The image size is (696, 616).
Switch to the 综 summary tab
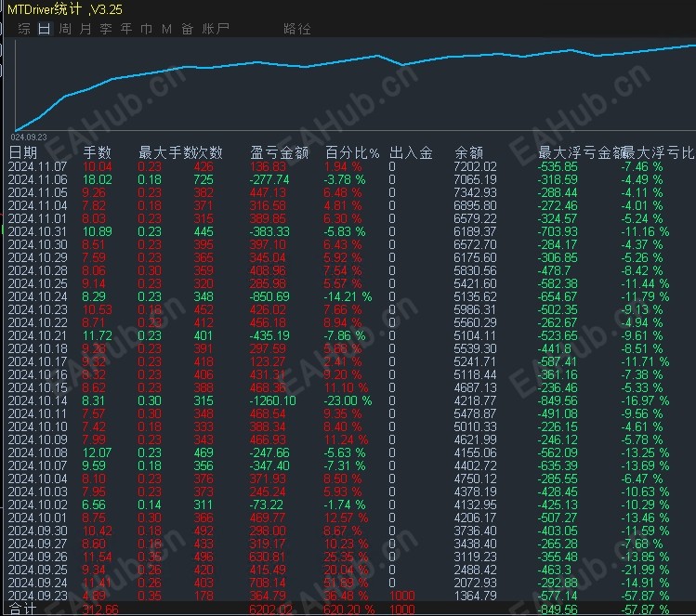click(x=24, y=29)
